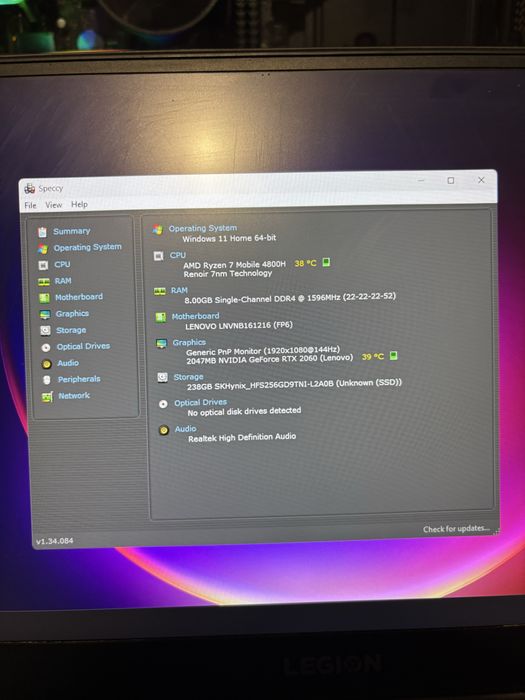Click the Operating System Windows logo in sidebar

[43, 248]
